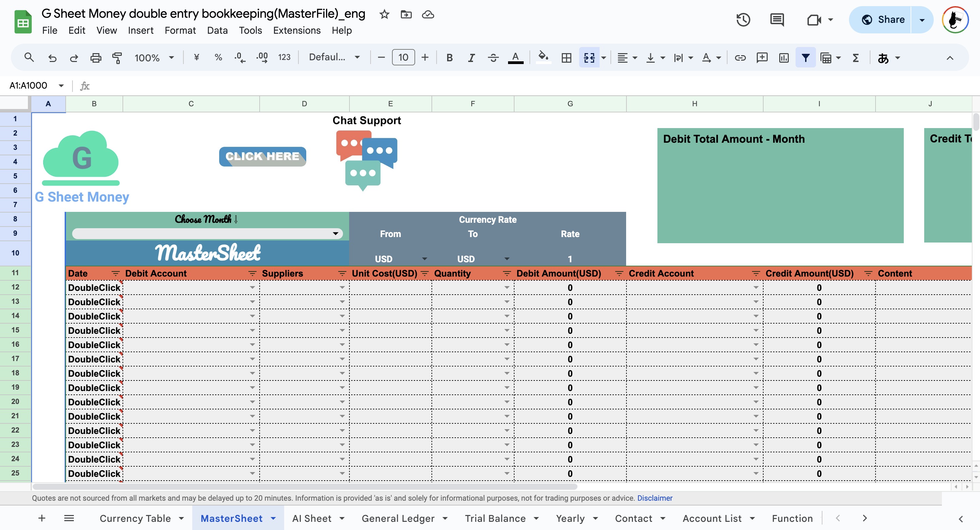
Task: Click the formula bar input
Action: [494, 86]
